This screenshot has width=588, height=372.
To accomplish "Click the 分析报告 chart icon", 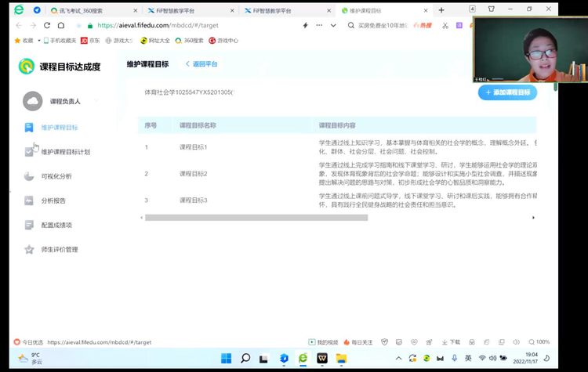I will [29, 200].
